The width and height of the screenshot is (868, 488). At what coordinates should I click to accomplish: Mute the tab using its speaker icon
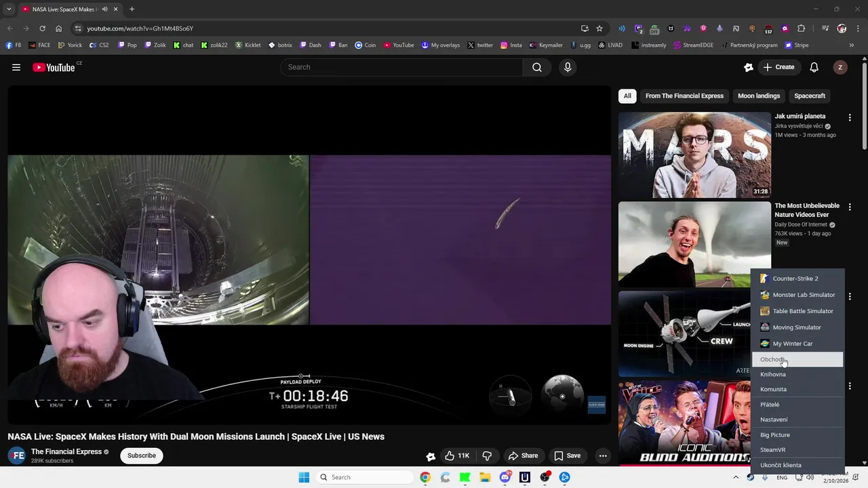pos(104,9)
